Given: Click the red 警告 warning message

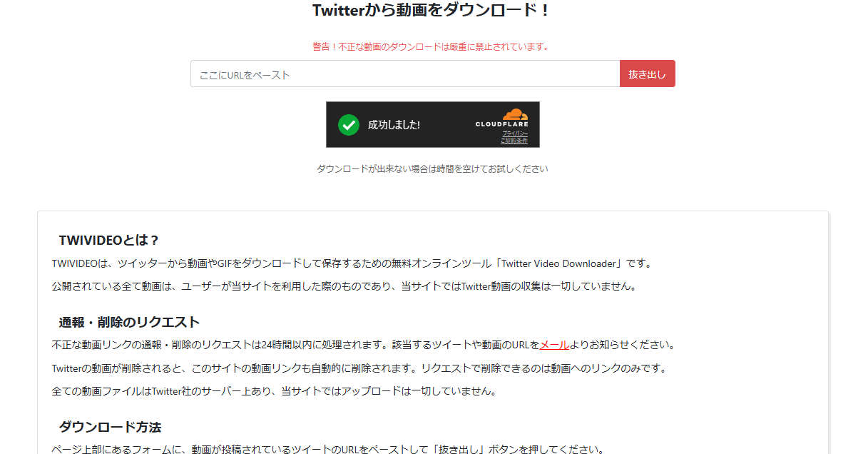Looking at the screenshot, I should pyautogui.click(x=431, y=46).
